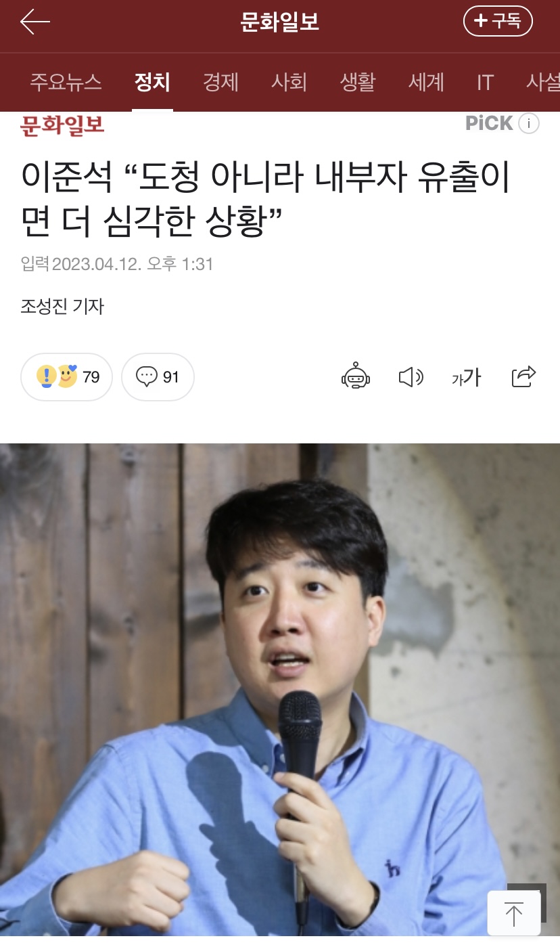Share the article via share icon
Image resolution: width=560 pixels, height=947 pixels.
523,376
